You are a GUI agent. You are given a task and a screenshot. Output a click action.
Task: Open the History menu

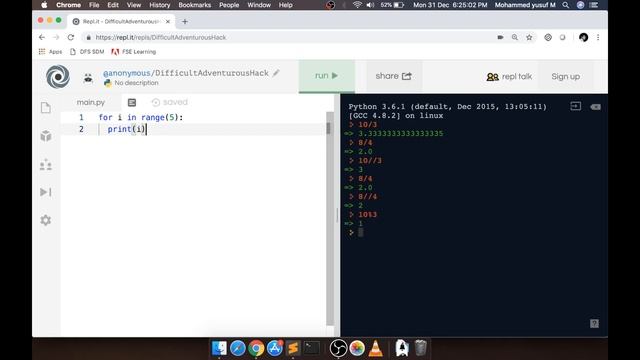point(160,5)
